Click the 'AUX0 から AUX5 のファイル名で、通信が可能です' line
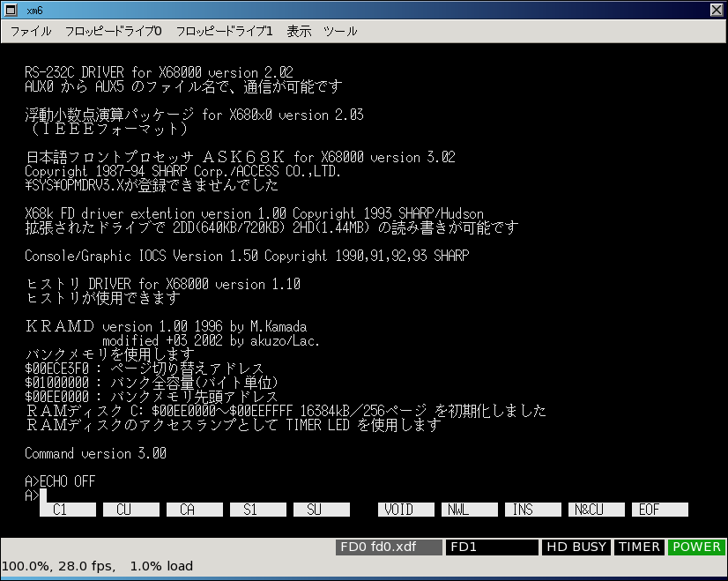This screenshot has height=581, width=728. point(183,86)
